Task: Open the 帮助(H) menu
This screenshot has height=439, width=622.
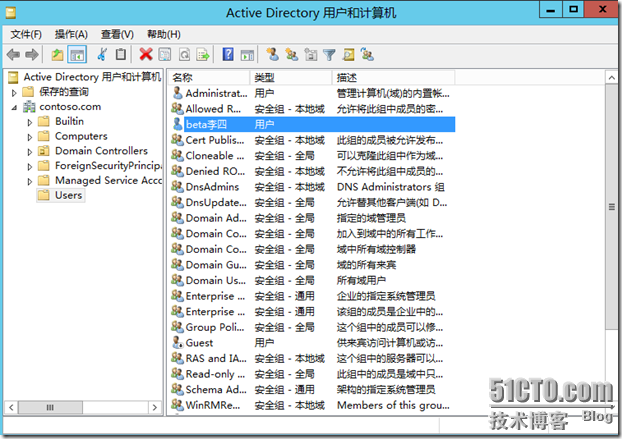Action: click(x=163, y=35)
